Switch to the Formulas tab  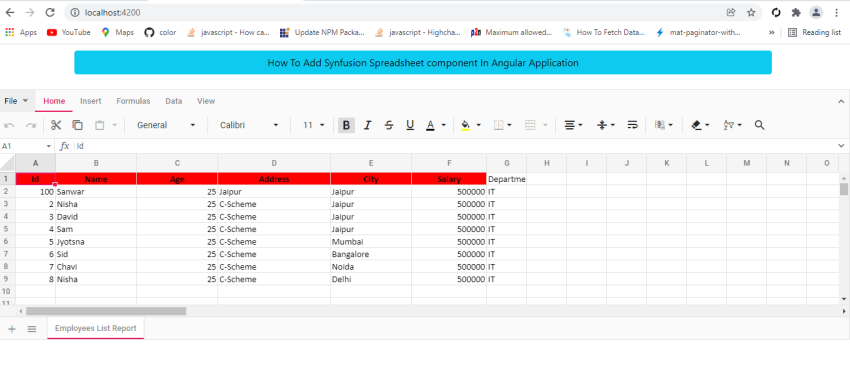[133, 101]
